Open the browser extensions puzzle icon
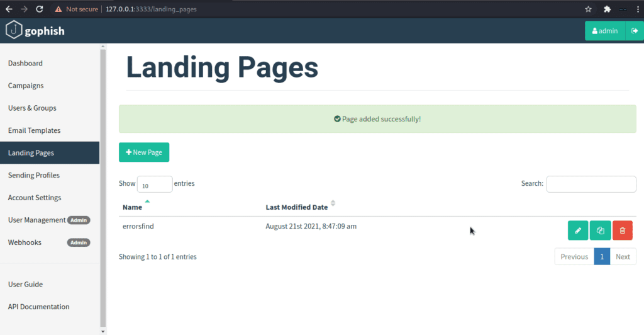The image size is (644, 335). [607, 9]
